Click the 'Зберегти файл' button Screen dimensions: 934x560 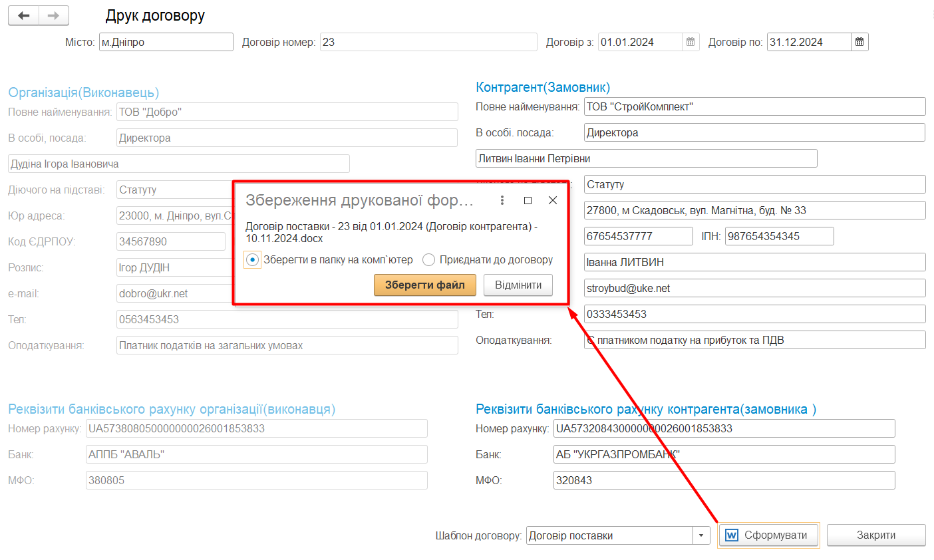pos(425,285)
